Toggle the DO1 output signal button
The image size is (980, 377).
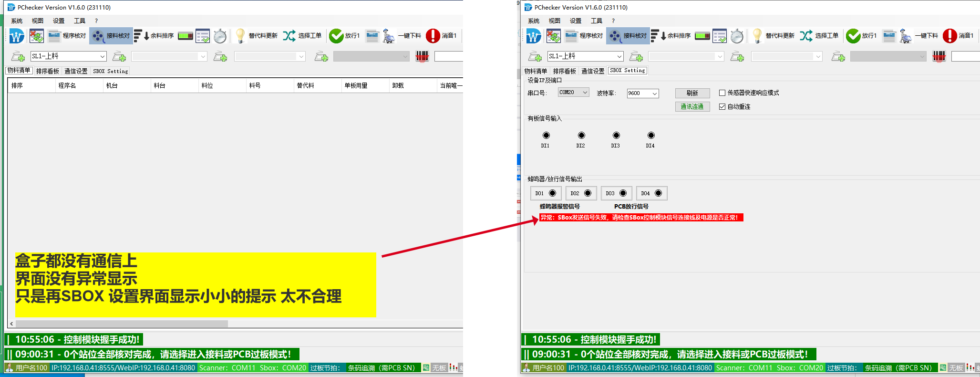pos(546,193)
